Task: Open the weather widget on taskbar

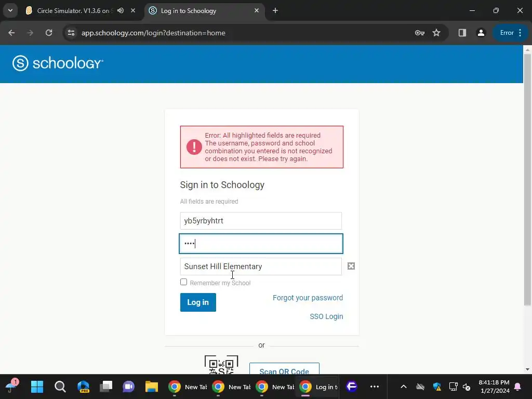Action: (x=12, y=386)
